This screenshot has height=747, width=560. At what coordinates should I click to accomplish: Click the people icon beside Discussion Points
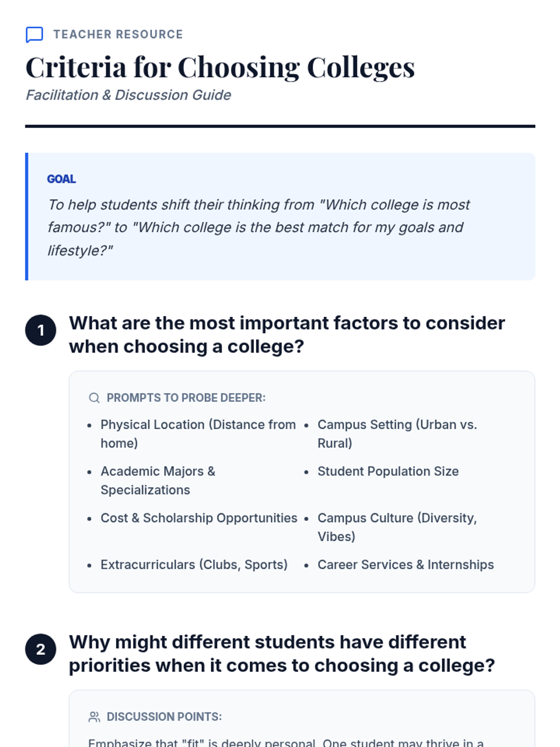click(x=94, y=717)
